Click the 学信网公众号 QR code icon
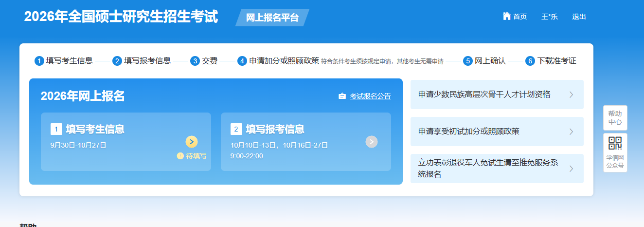 (x=615, y=144)
